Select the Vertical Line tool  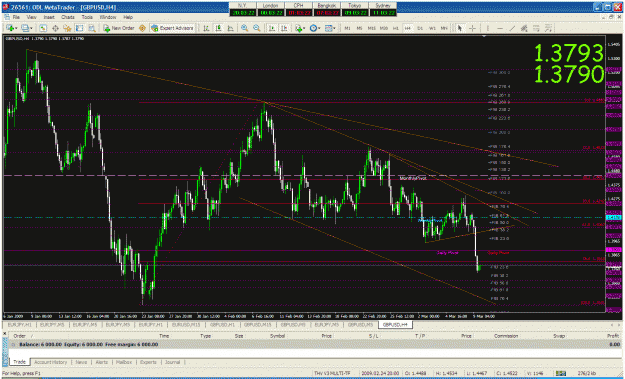click(487, 28)
